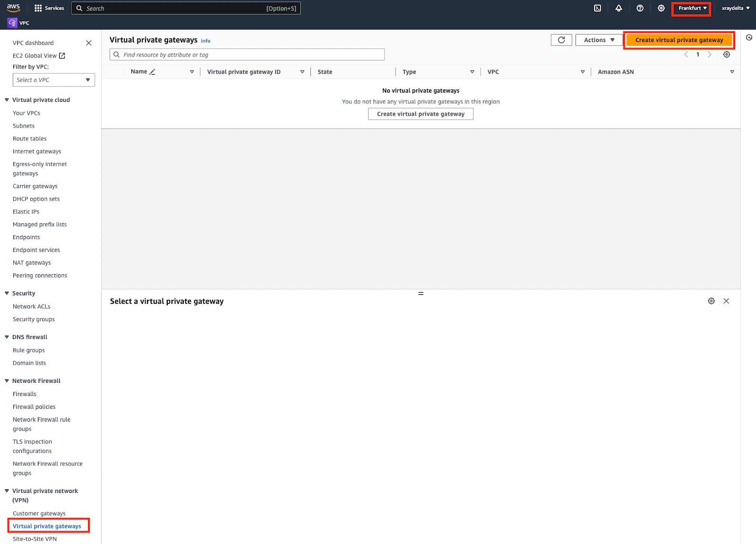
Task: Open the Actions dropdown
Action: [598, 40]
